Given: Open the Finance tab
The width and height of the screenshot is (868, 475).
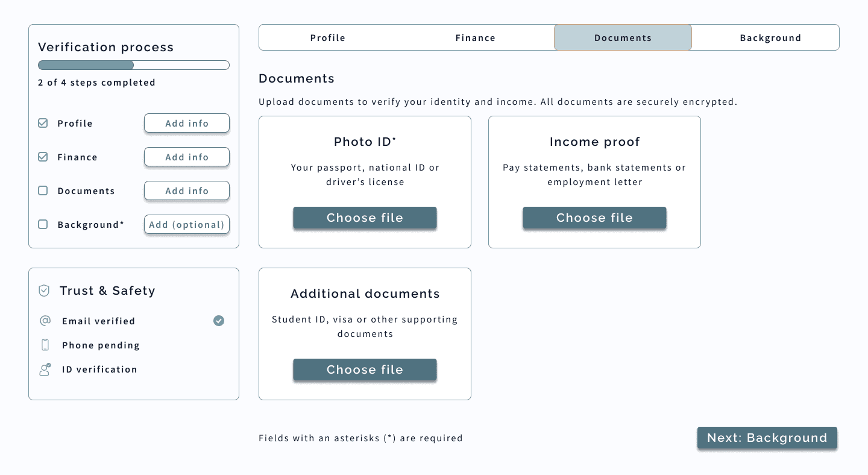Looking at the screenshot, I should click(x=475, y=37).
